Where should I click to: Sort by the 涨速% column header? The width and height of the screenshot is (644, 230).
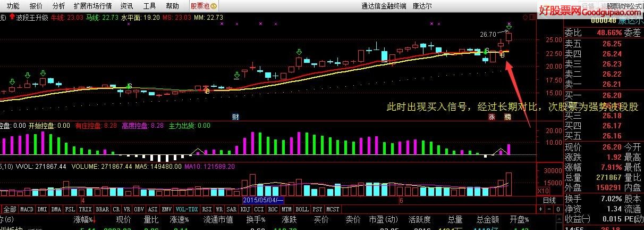pyautogui.click(x=180, y=219)
